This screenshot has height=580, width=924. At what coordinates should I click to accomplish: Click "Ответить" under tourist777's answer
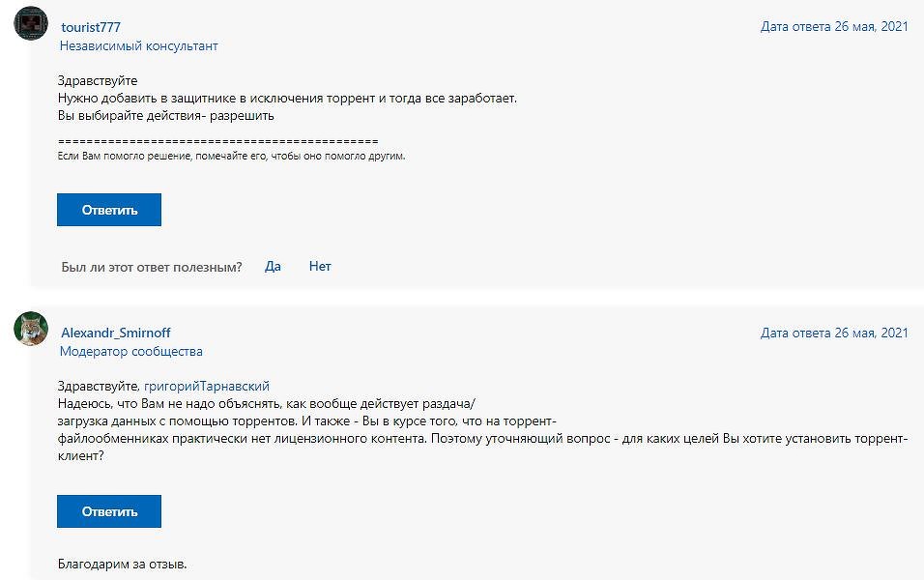(109, 210)
